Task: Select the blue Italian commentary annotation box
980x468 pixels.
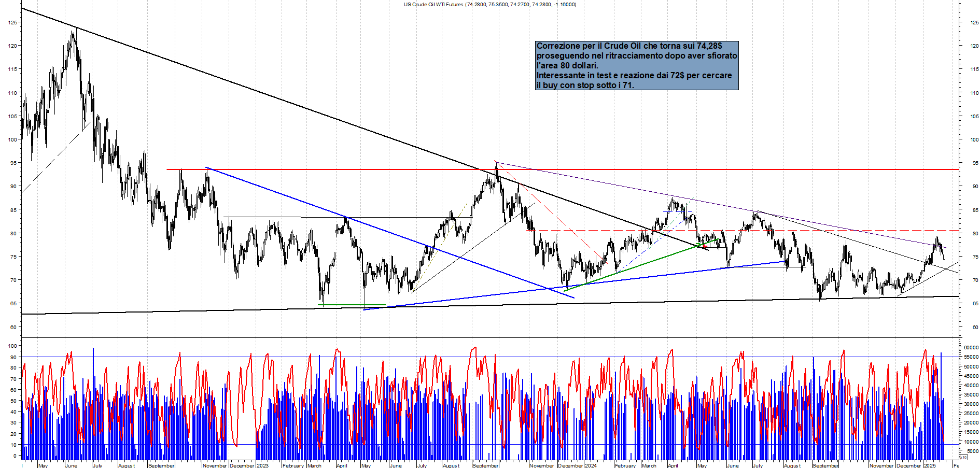Action: (637, 66)
